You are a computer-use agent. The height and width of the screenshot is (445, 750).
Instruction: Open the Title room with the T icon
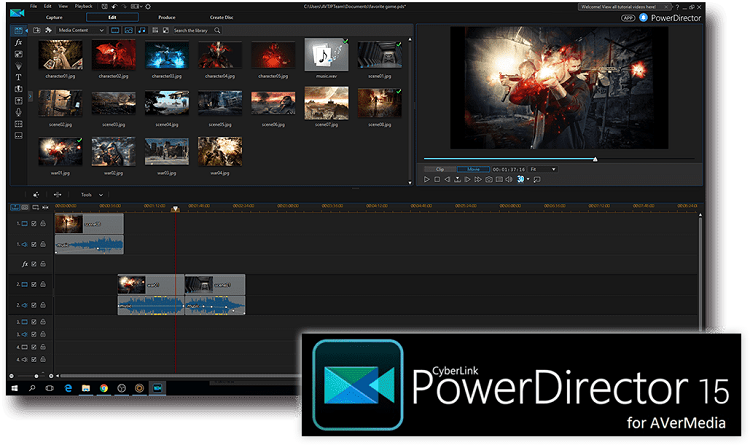(19, 77)
